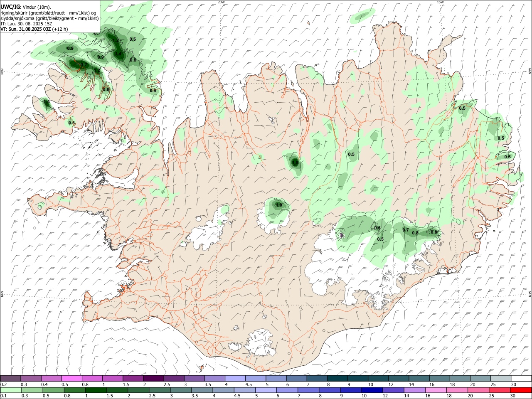
Task: Click the 1.0 precipitation value on the map
Action: [x=279, y=205]
